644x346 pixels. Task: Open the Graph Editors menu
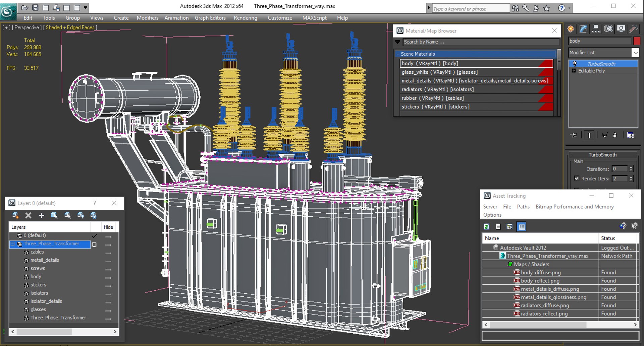pos(210,18)
